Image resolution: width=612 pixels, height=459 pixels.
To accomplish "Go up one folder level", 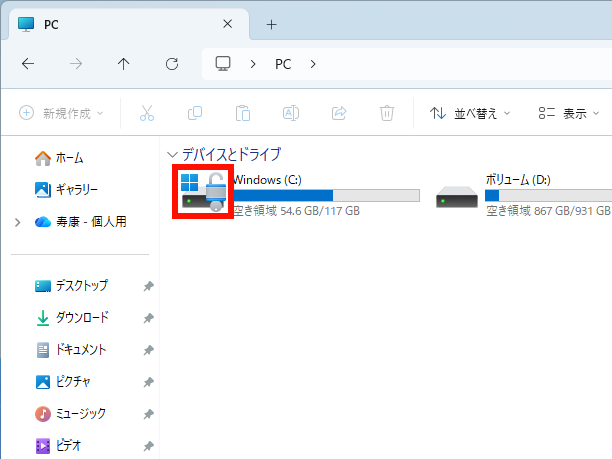I will pos(124,64).
